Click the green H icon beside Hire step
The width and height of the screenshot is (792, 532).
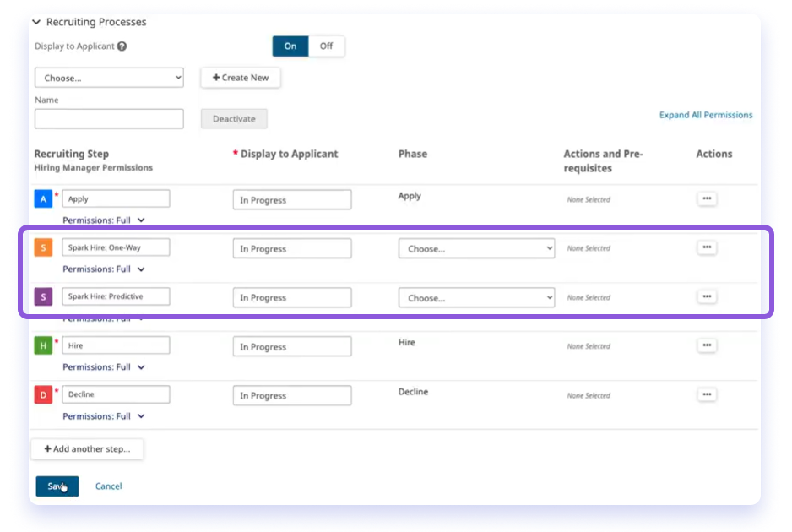(43, 345)
